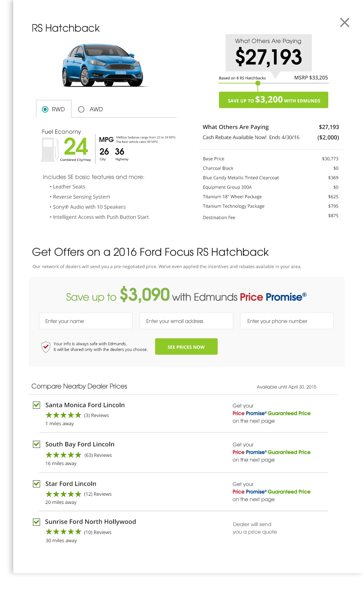
Task: Click Santa Monica Ford Lincoln star rating
Action: (64, 415)
